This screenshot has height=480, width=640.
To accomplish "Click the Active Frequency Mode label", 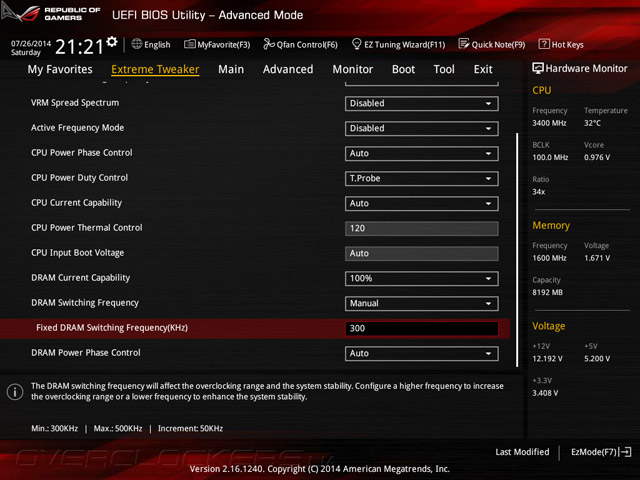I will (78, 128).
